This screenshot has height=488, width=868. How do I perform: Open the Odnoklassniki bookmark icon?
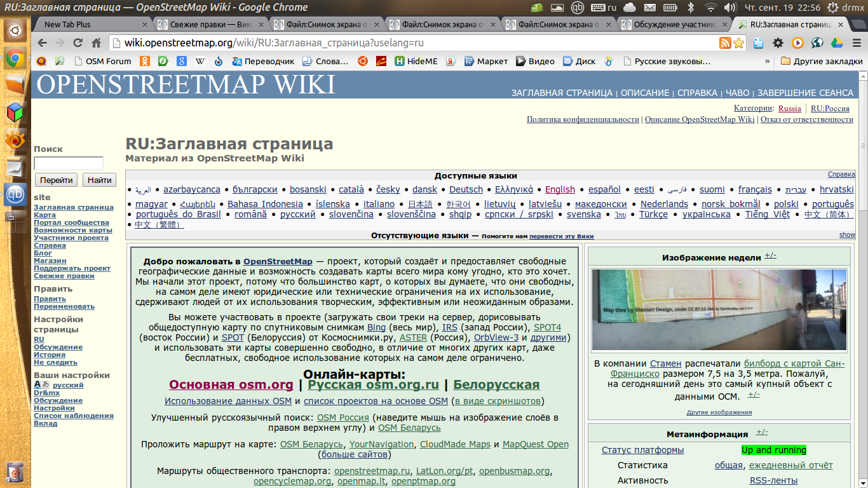[144, 62]
